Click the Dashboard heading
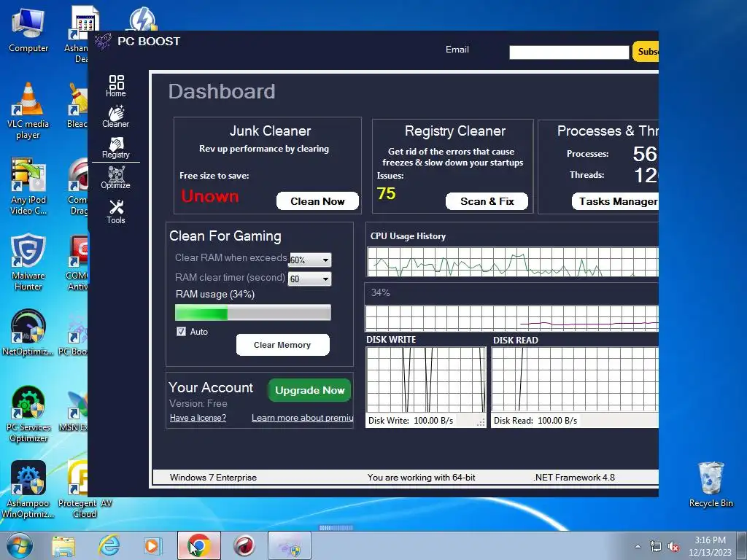The width and height of the screenshot is (747, 560). [222, 91]
